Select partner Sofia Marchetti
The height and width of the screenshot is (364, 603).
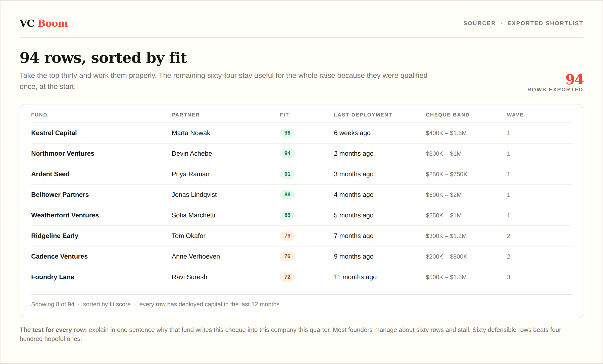[193, 215]
